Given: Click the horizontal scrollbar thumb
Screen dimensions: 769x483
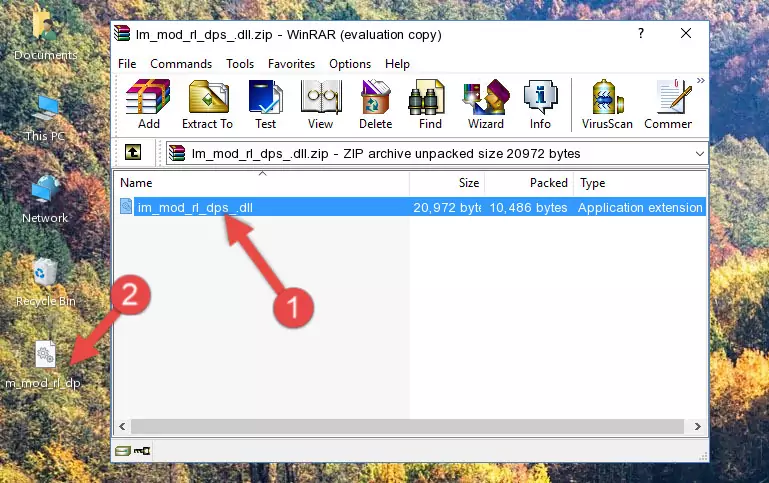Looking at the screenshot, I should [407, 426].
